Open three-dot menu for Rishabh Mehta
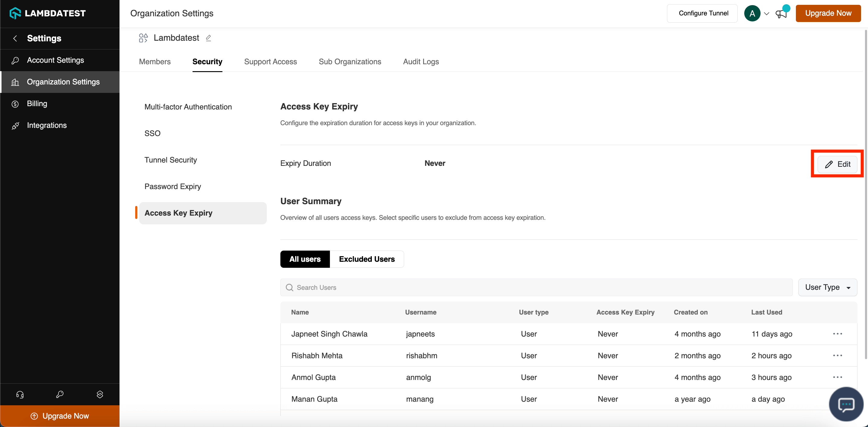This screenshot has height=427, width=868. coord(837,355)
